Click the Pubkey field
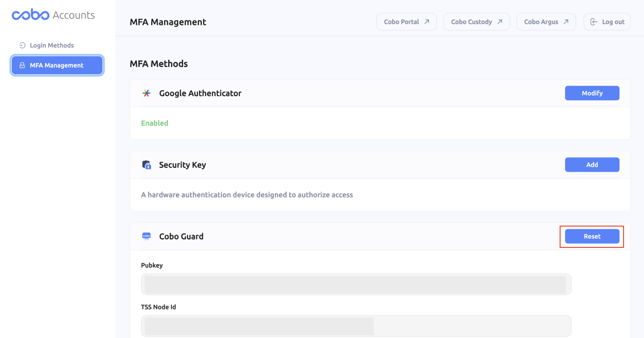Viewport: 644px width, 338px height. click(x=356, y=285)
